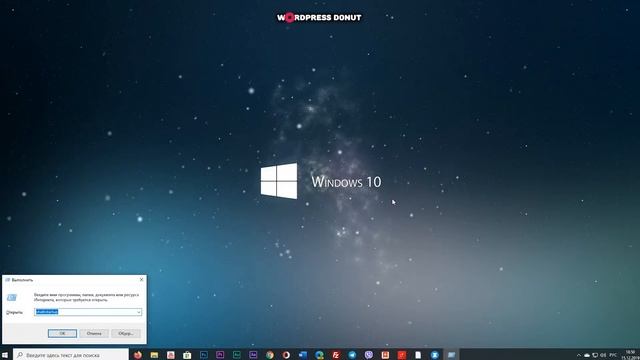Open the Windows Start menu
The width and height of the screenshot is (640, 360).
(x=5, y=355)
